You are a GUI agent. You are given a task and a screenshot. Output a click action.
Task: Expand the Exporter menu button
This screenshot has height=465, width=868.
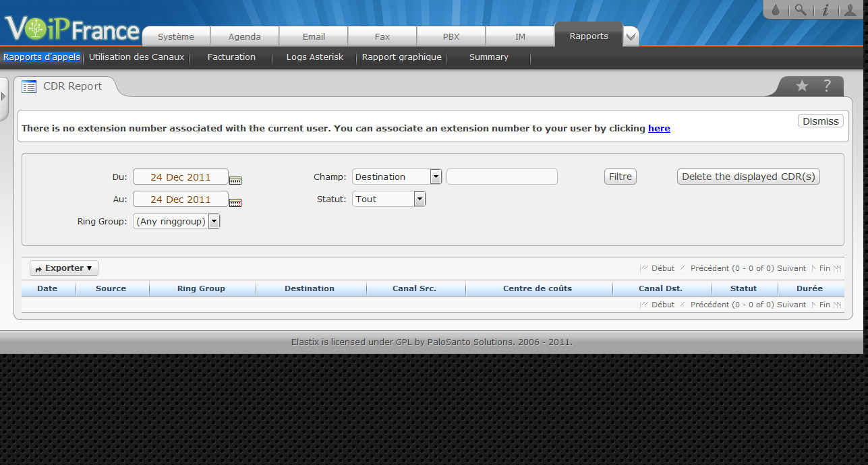[x=64, y=268]
